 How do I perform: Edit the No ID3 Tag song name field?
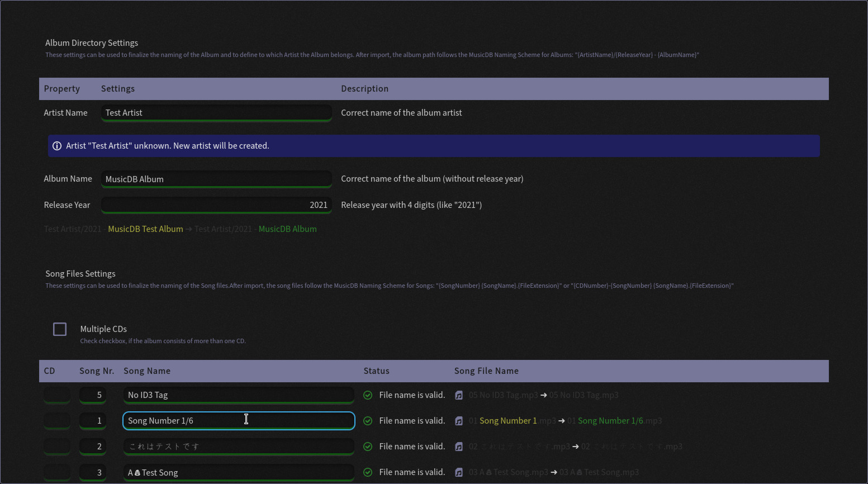click(239, 395)
